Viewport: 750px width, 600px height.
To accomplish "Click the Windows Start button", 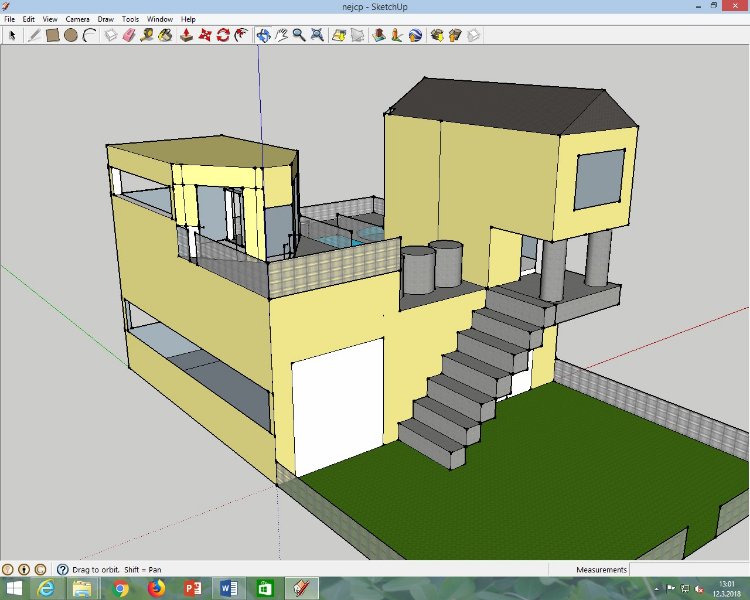I will tap(16, 588).
